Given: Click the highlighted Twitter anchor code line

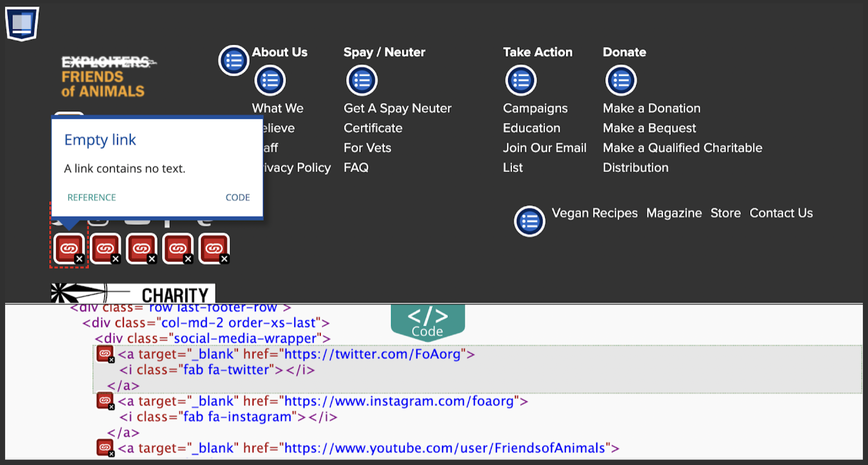Looking at the screenshot, I should coord(295,353).
